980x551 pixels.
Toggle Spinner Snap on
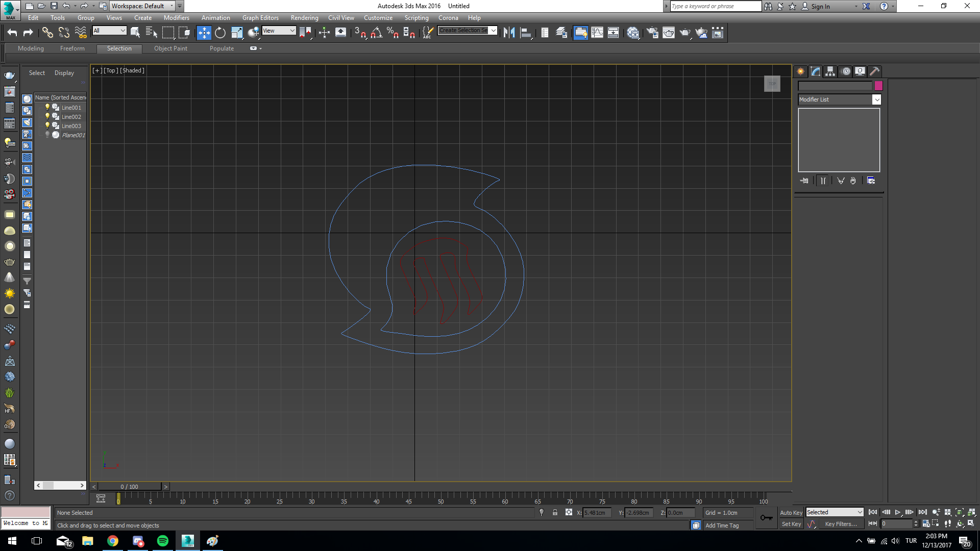409,33
